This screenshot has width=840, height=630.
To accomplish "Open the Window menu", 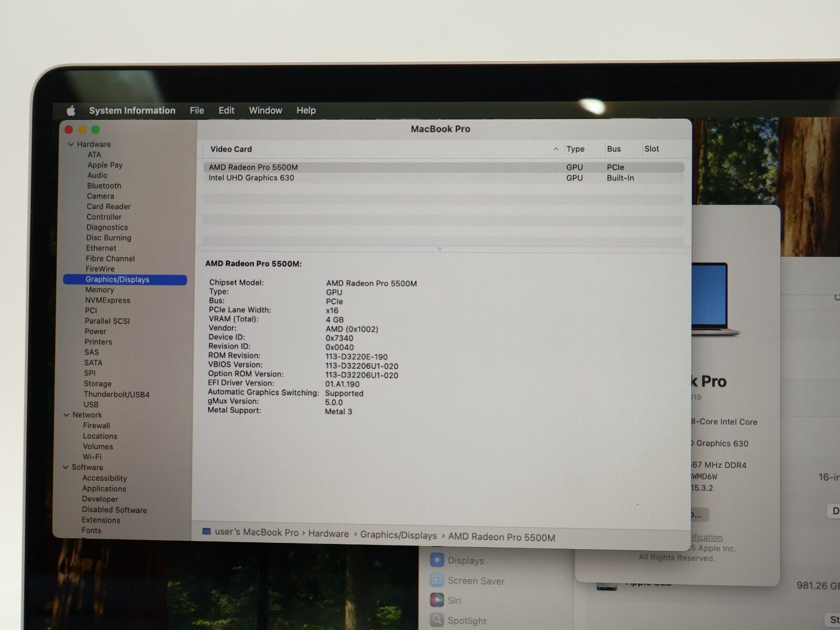I will (265, 111).
